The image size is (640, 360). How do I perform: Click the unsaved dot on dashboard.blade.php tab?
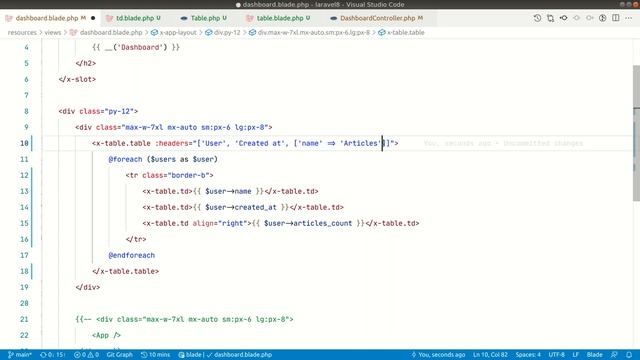(93, 18)
